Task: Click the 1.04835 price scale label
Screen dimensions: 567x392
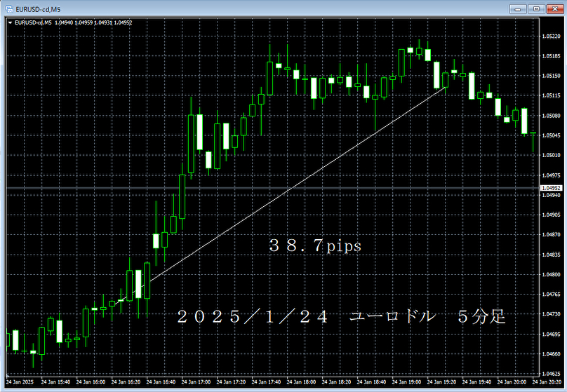Action: (x=551, y=255)
